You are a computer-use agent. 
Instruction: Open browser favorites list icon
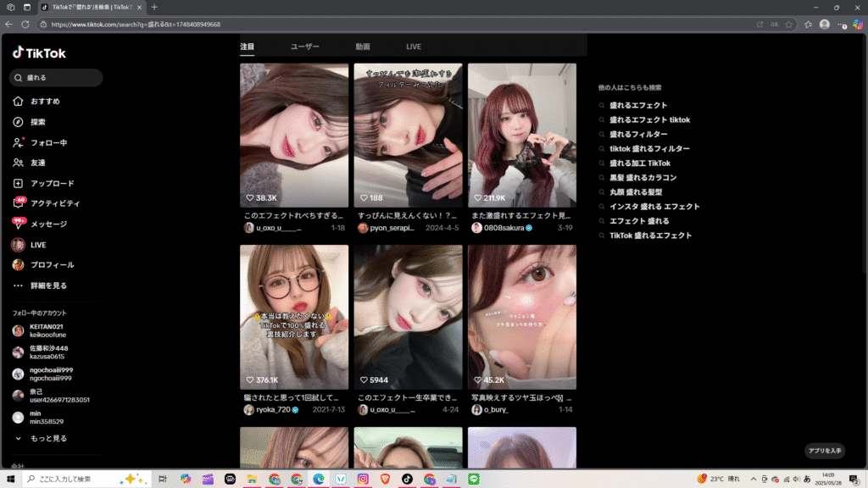click(x=808, y=25)
